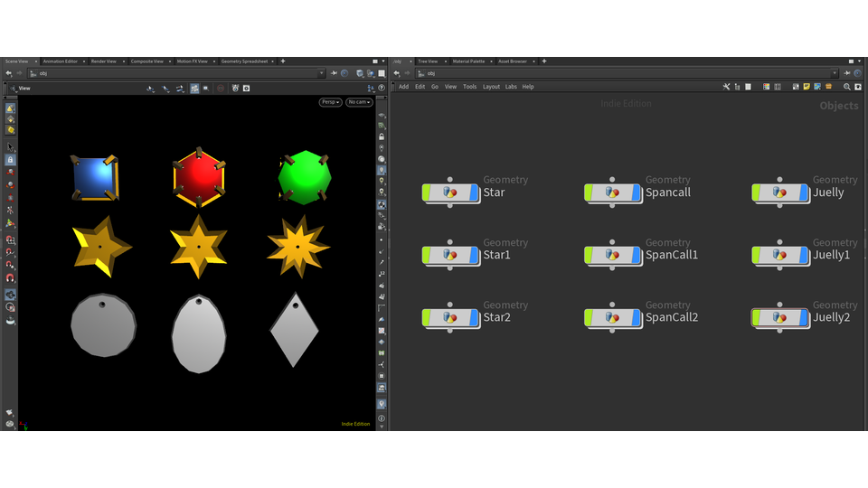Expand the scene view obj path dropdown
Viewport: 868px width, 488px height.
coord(321,73)
